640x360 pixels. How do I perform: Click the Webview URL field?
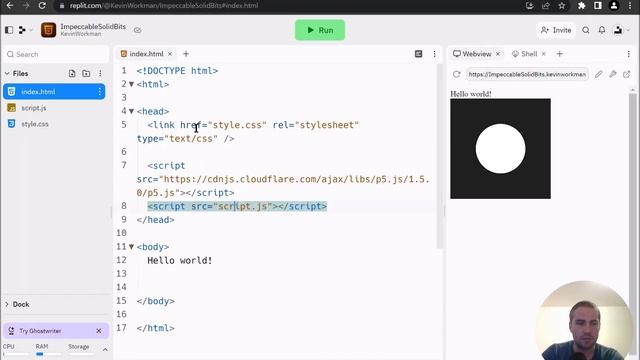coord(527,74)
